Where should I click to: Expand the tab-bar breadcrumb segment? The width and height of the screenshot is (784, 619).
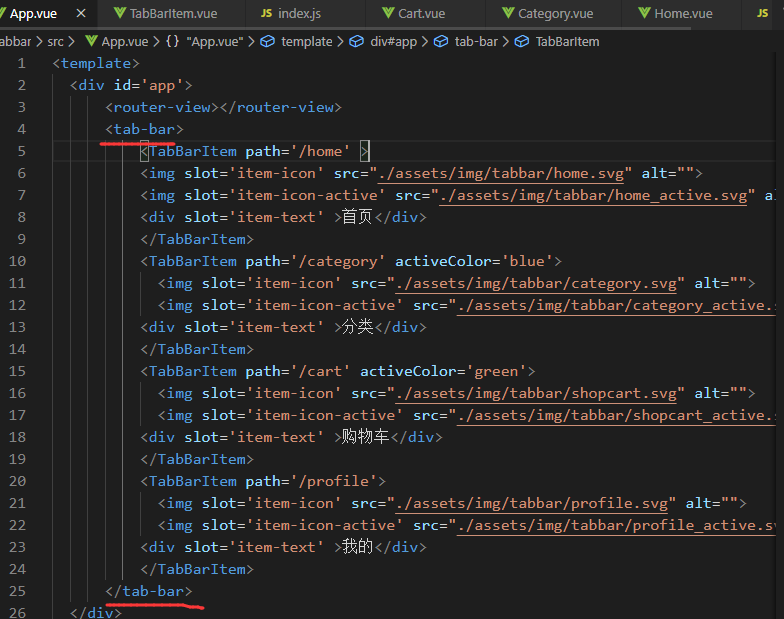point(476,42)
